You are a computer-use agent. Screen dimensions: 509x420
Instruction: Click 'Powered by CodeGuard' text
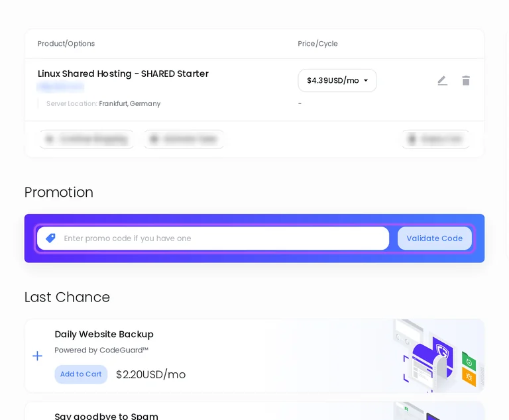pos(101,350)
